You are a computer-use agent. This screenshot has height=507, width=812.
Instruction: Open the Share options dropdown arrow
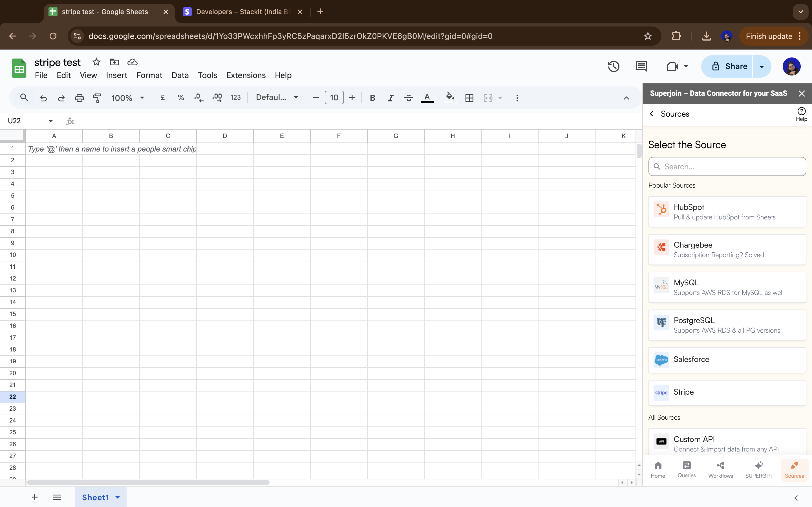(762, 66)
